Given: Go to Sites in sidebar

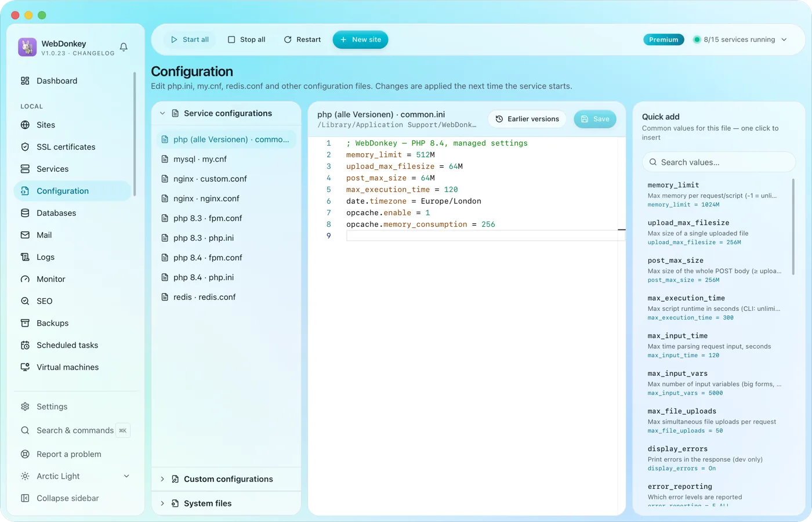Looking at the screenshot, I should [73, 125].
